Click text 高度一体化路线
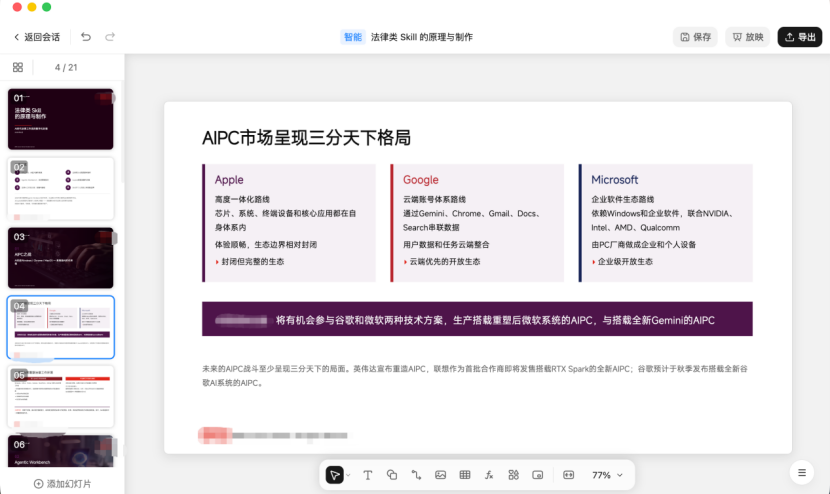Image resolution: width=830 pixels, height=494 pixels. tap(242, 199)
